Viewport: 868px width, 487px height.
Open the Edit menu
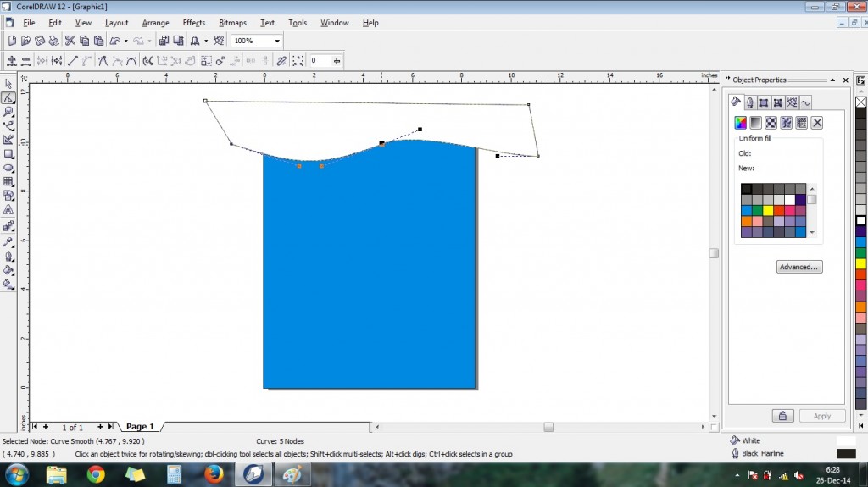click(x=55, y=23)
